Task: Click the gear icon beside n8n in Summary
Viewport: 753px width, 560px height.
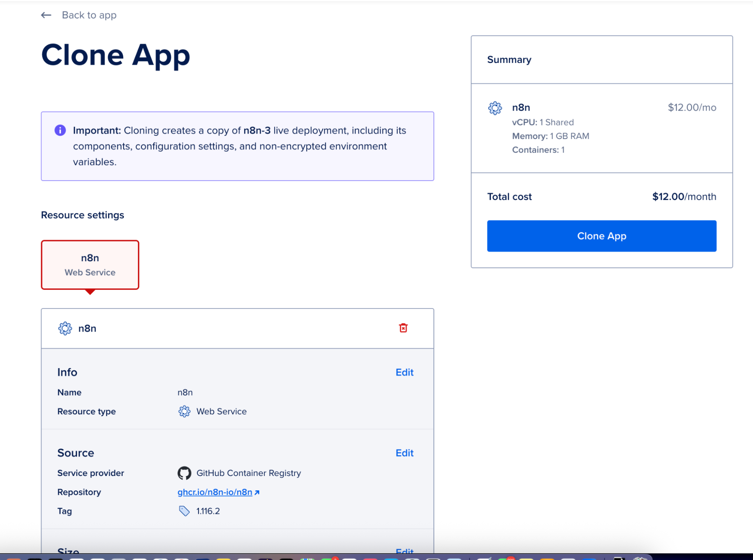Action: [x=495, y=108]
